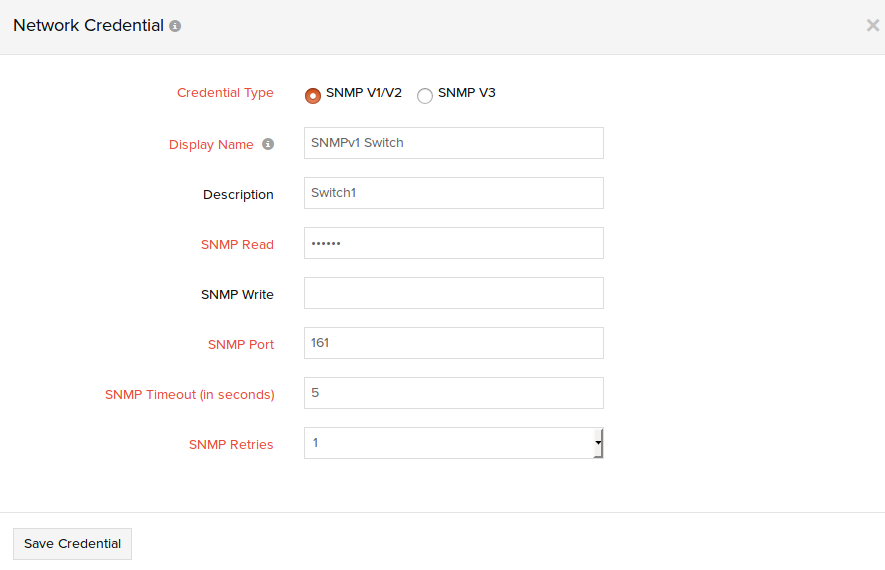Click the SNMP Read label
The width and height of the screenshot is (885, 570).
pyautogui.click(x=237, y=245)
